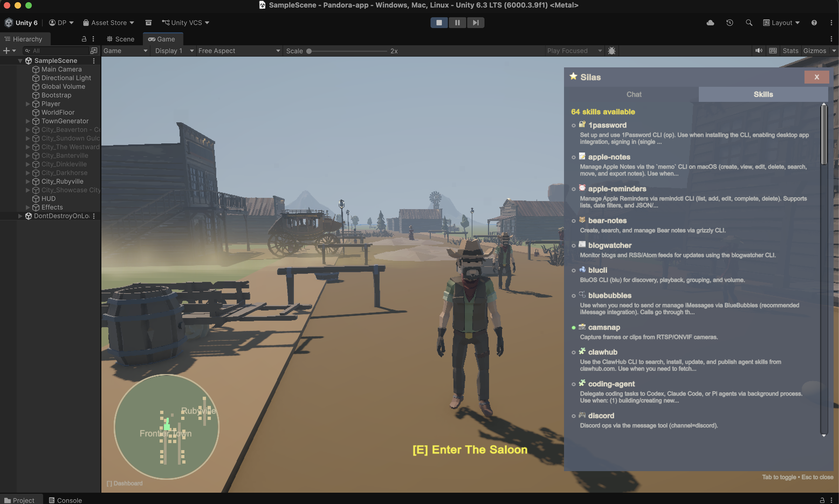The height and width of the screenshot is (504, 839).
Task: Toggle the Mute Audio speaker icon
Action: point(758,51)
